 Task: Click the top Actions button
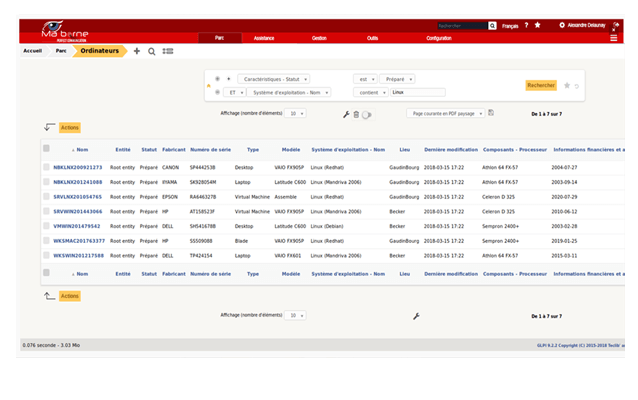point(70,127)
